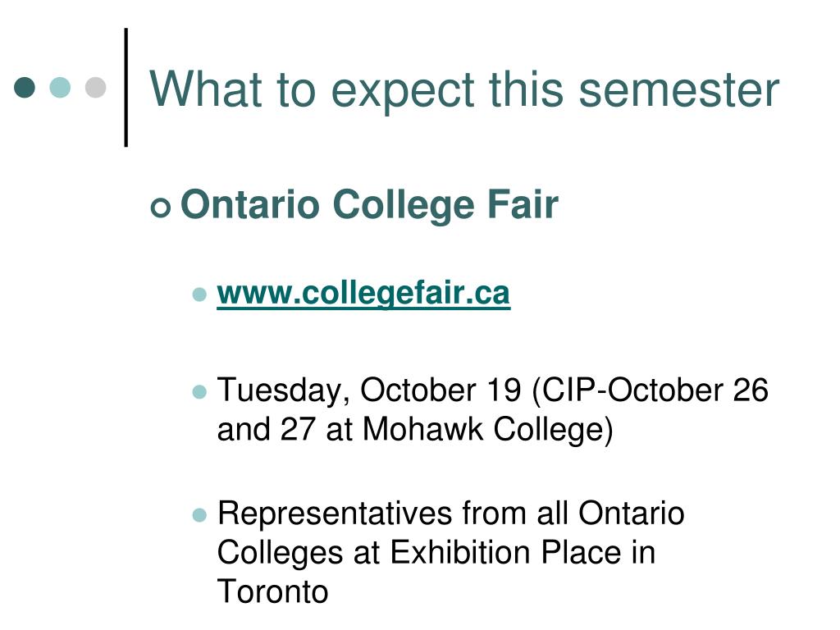Click the light teal decorative dot
Image resolution: width=840 pixels, height=630 pixels.
60,87
